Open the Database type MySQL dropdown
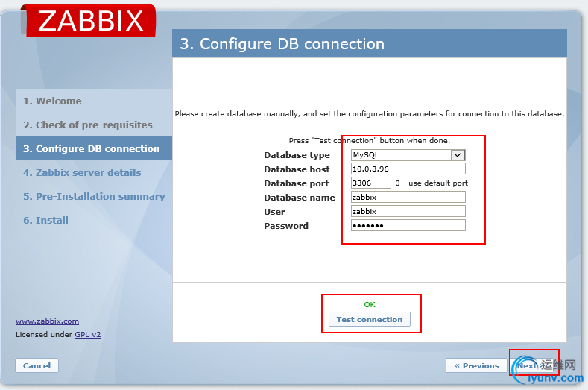This screenshot has width=588, height=390. pos(408,154)
